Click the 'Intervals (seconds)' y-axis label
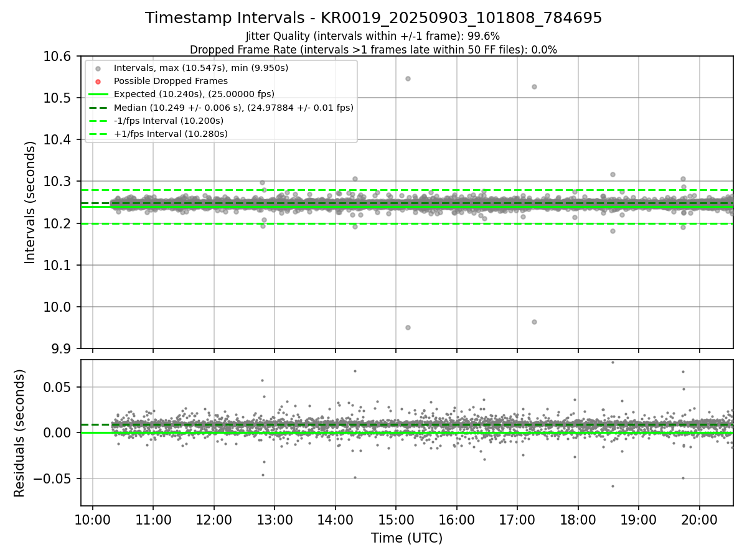Image resolution: width=747 pixels, height=560 pixels. 31,202
